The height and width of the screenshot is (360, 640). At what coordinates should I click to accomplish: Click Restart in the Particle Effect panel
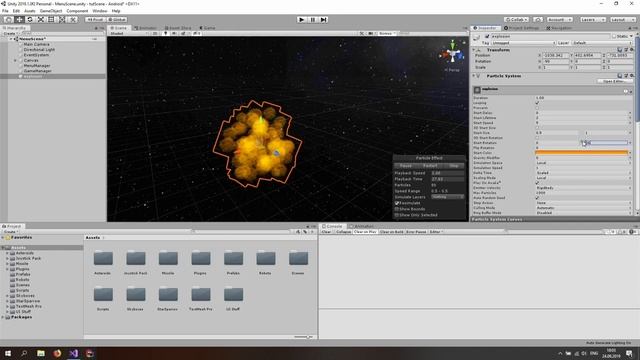(430, 166)
